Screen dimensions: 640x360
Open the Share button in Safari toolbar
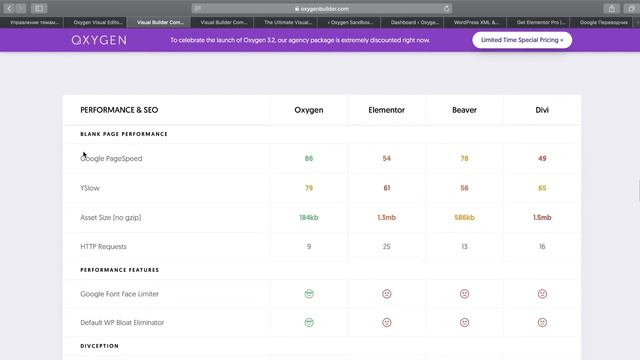click(x=611, y=8)
